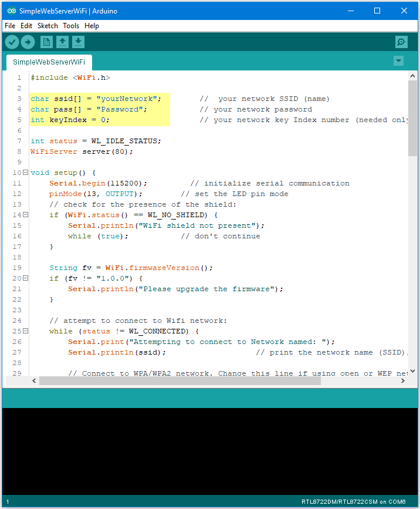Collapse the fold marker at line 20
Screen dimensions: 420x509
[x=26, y=278]
